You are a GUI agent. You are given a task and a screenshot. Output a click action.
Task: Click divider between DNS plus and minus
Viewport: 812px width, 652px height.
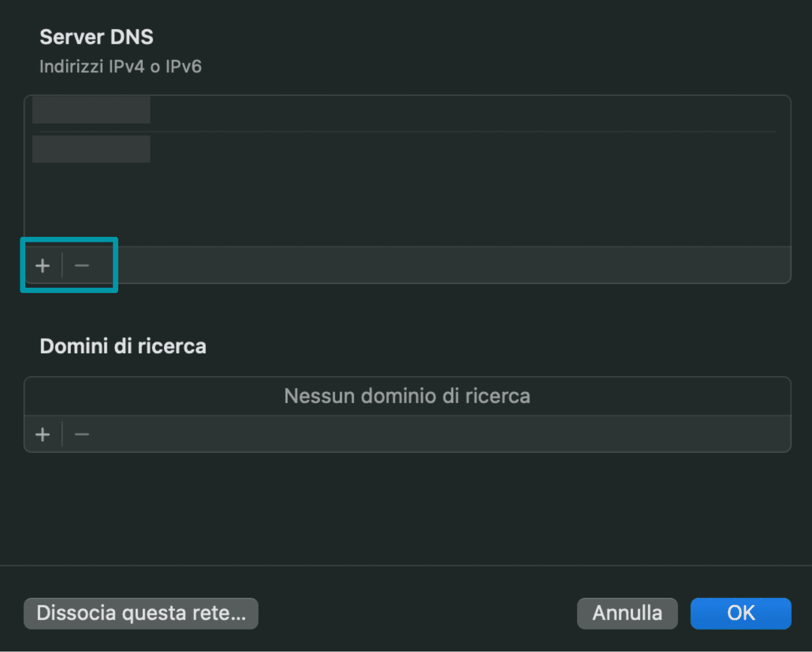[x=62, y=266]
